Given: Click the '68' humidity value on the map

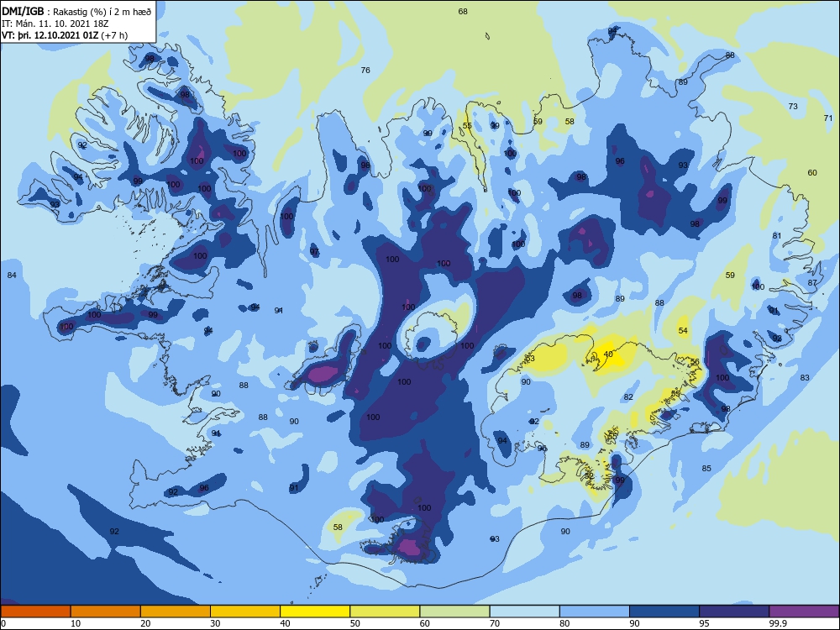Looking at the screenshot, I should pos(463,11).
